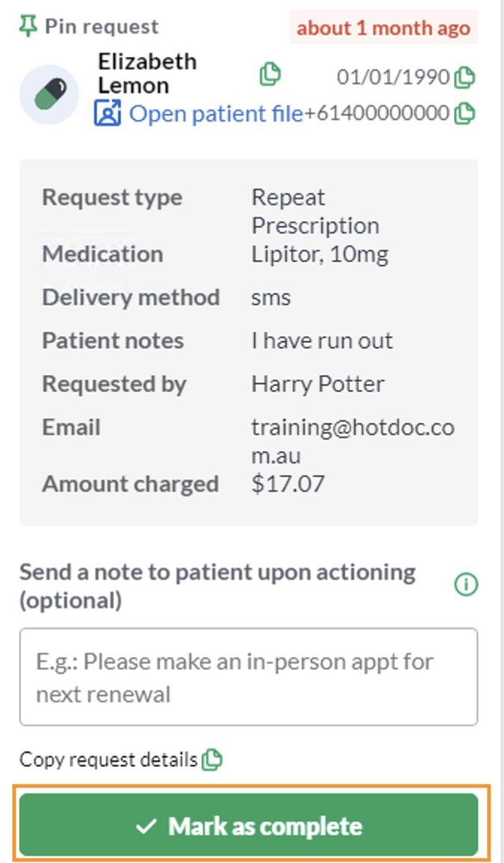This screenshot has width=504, height=863.
Task: Click the email training@hotdoc.com.au
Action: point(353,441)
